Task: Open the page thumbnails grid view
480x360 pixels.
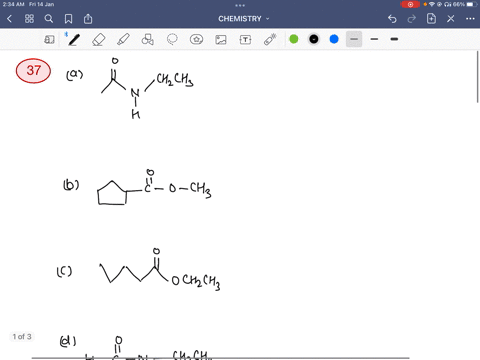Action: (29, 19)
